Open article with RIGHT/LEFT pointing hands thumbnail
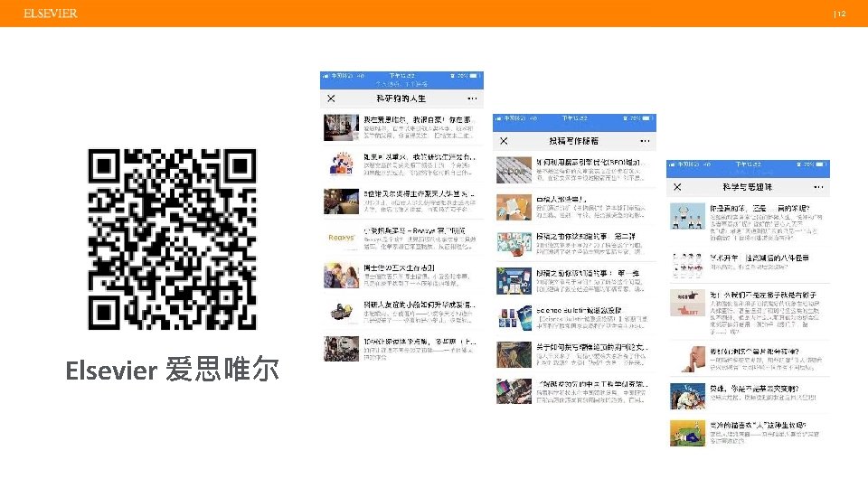 tap(687, 303)
